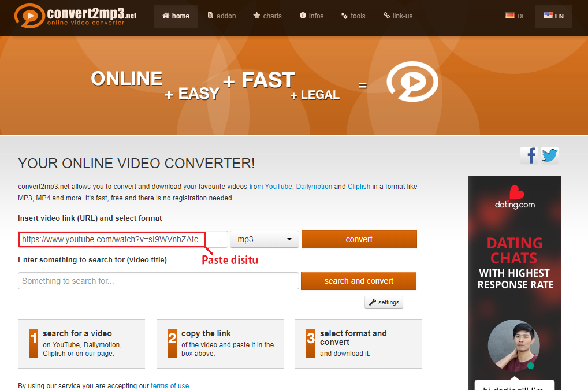Image resolution: width=588 pixels, height=390 pixels.
Task: Click the search and convert button
Action: (x=359, y=281)
